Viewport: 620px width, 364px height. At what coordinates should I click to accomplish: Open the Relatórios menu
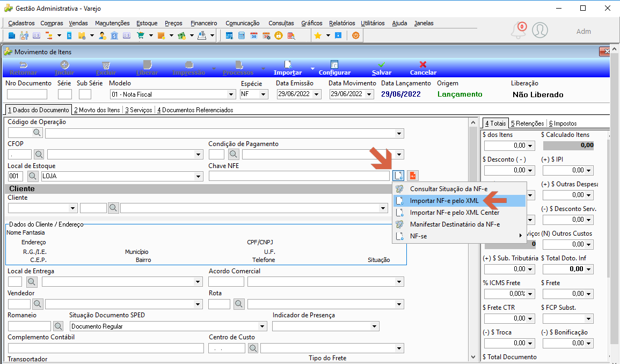click(342, 23)
